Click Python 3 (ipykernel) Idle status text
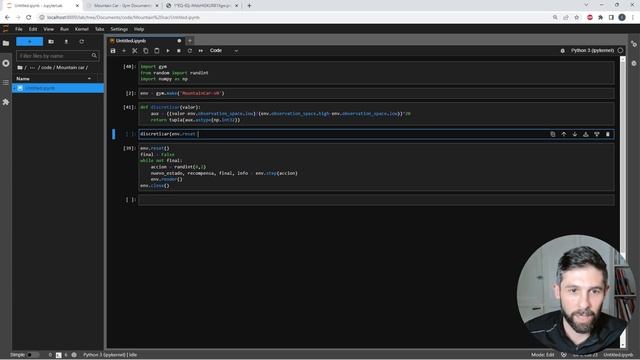This screenshot has height=360, width=640. [110, 355]
